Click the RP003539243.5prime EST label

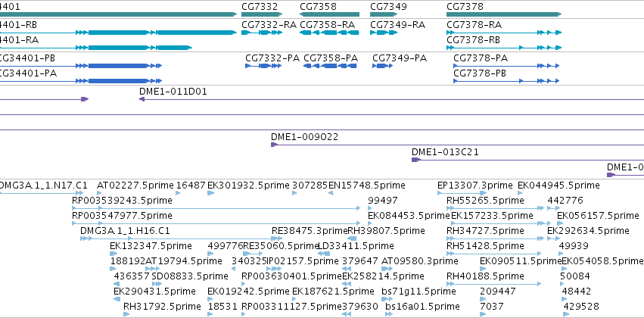click(122, 201)
